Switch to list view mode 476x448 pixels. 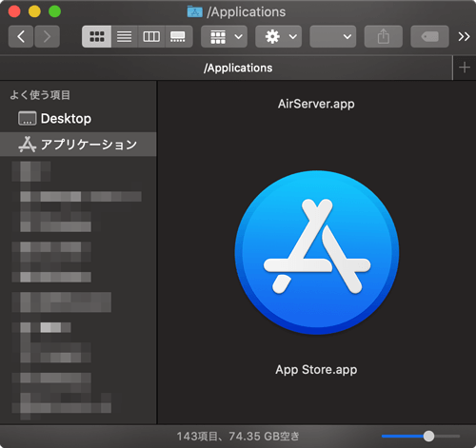[x=125, y=37]
